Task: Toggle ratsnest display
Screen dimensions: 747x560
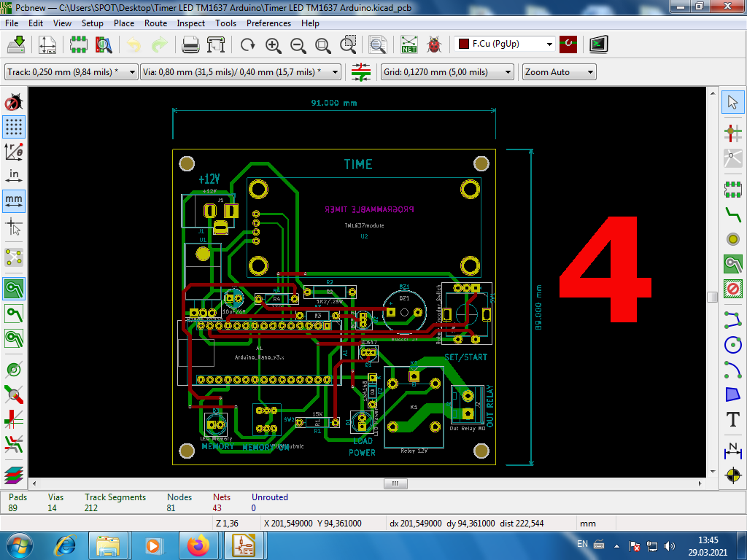Action: click(x=14, y=257)
